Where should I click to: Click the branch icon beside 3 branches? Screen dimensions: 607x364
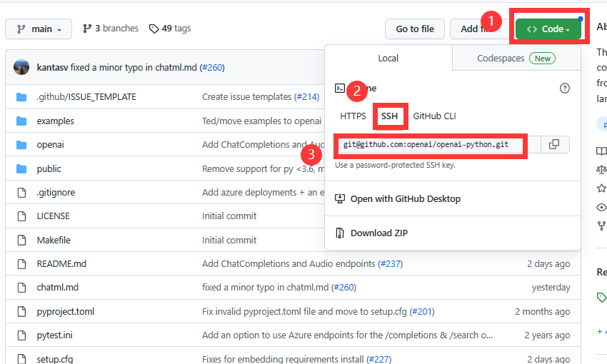coord(87,29)
